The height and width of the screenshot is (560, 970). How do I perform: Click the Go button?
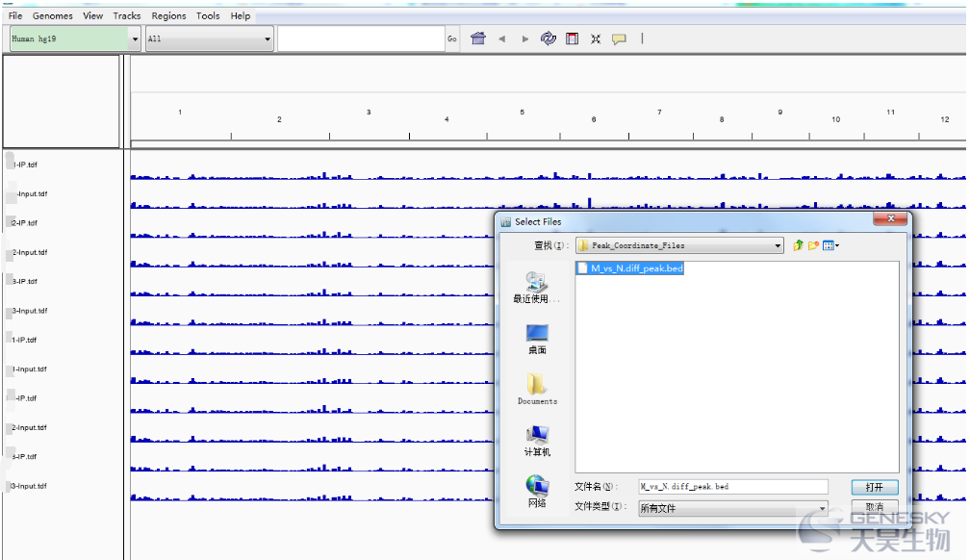452,39
